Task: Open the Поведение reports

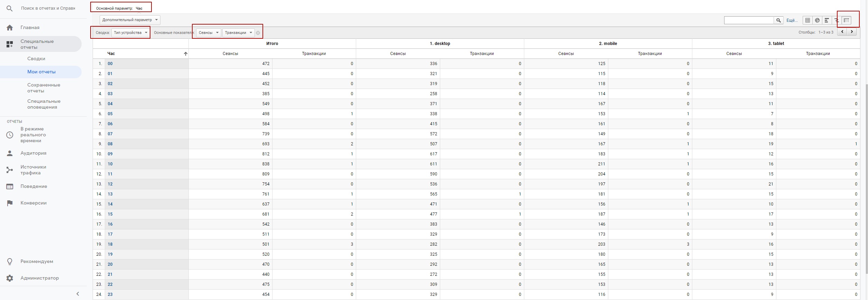Action: tap(34, 187)
